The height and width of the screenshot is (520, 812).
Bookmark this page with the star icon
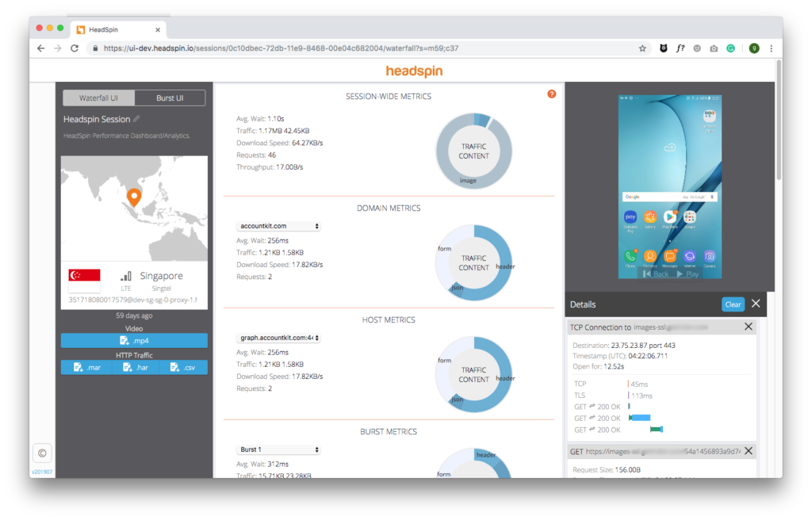point(642,48)
